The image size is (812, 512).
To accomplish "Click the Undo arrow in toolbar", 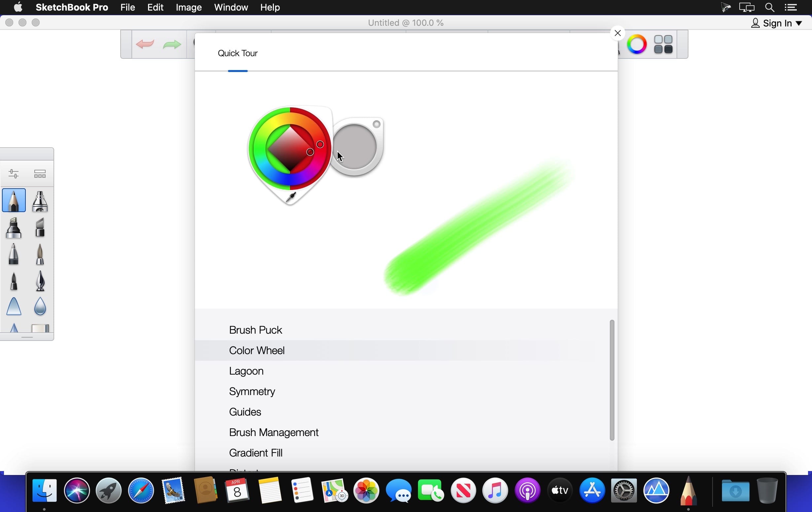I will pos(145,44).
